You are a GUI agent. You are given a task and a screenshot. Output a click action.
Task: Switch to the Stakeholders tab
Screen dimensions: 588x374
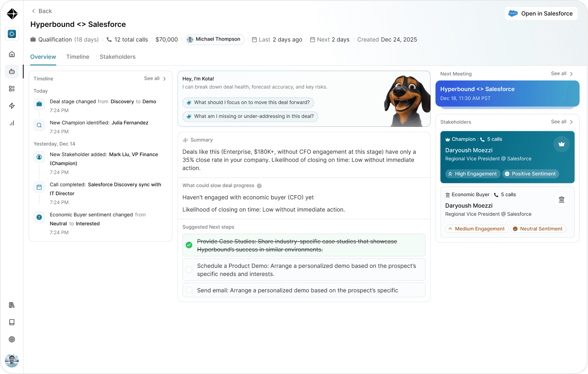coord(117,57)
